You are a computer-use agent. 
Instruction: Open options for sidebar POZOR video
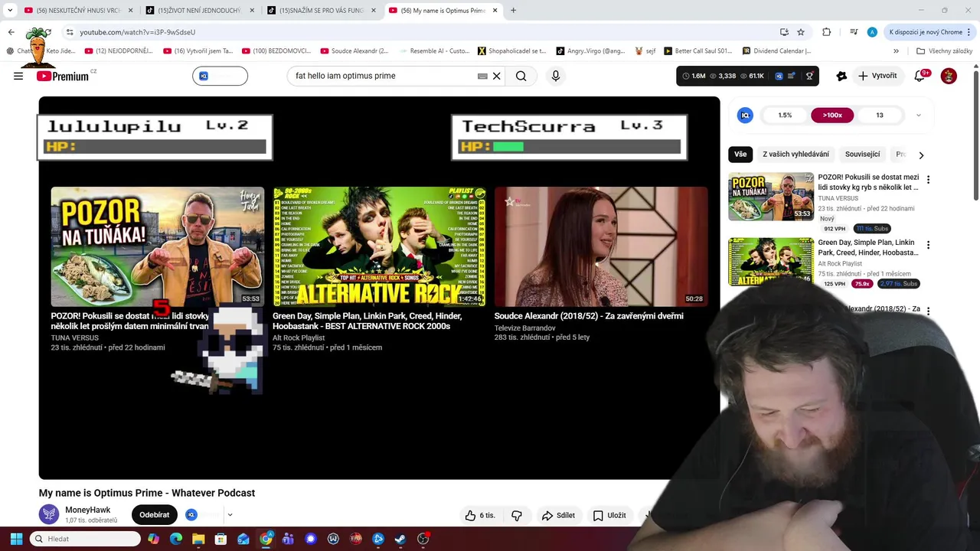(928, 180)
